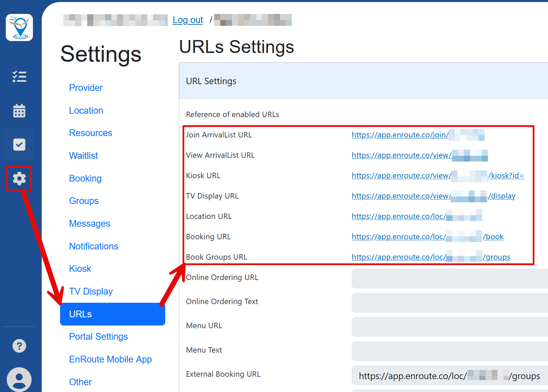Open the View ArrivalList URL link

[x=420, y=155]
